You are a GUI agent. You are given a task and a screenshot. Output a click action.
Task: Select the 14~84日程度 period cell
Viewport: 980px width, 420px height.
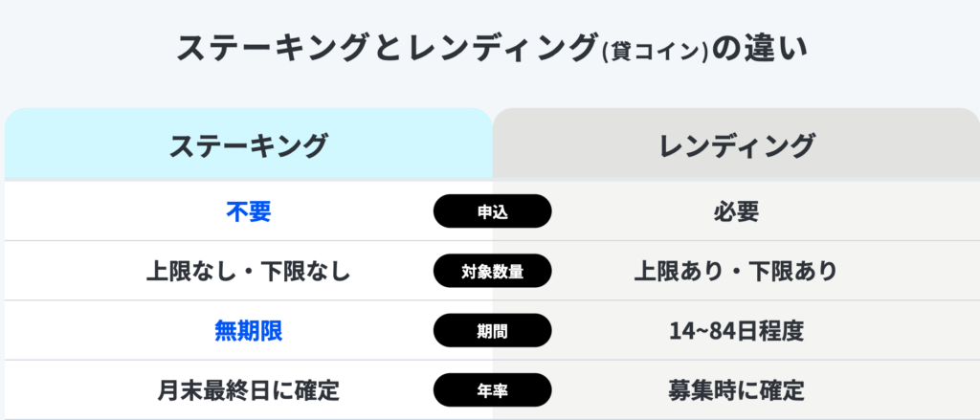[x=736, y=331]
